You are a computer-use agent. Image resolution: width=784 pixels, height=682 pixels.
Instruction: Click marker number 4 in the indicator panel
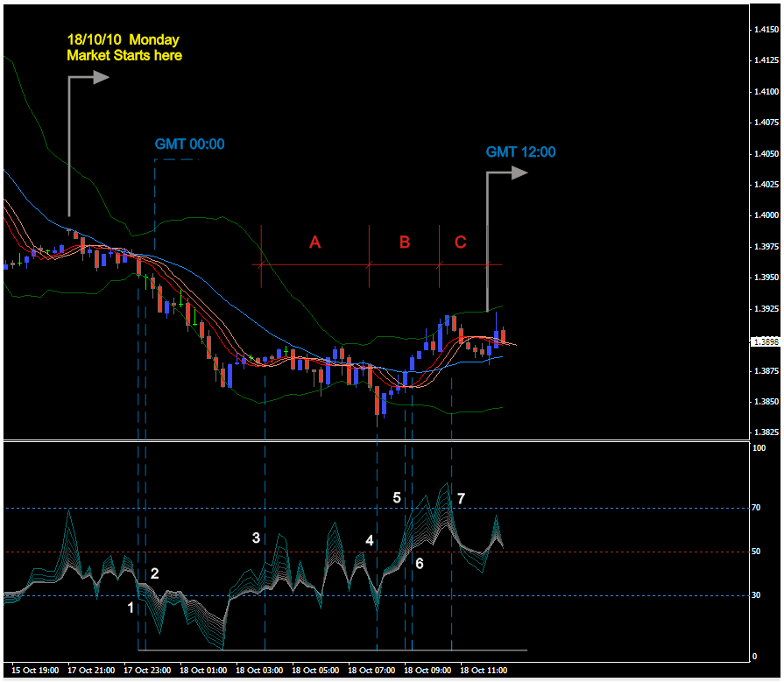[x=370, y=541]
